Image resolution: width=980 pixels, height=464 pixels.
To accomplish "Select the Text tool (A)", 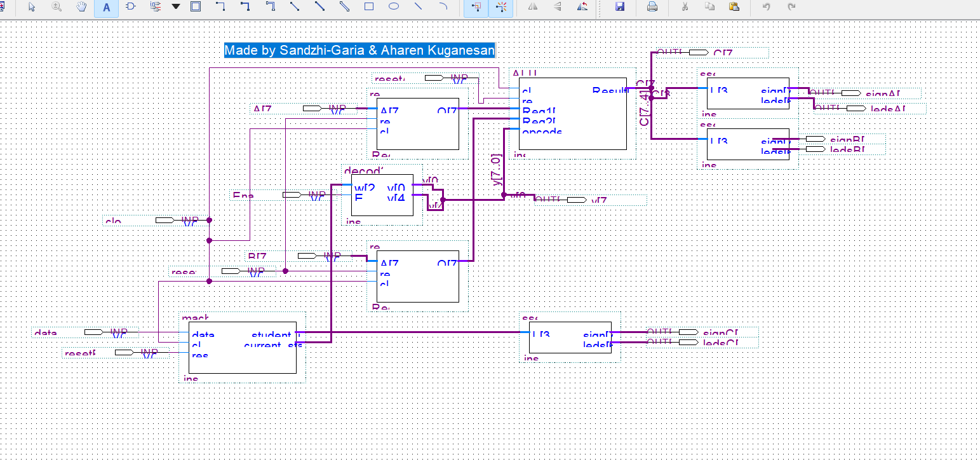I will point(106,7).
